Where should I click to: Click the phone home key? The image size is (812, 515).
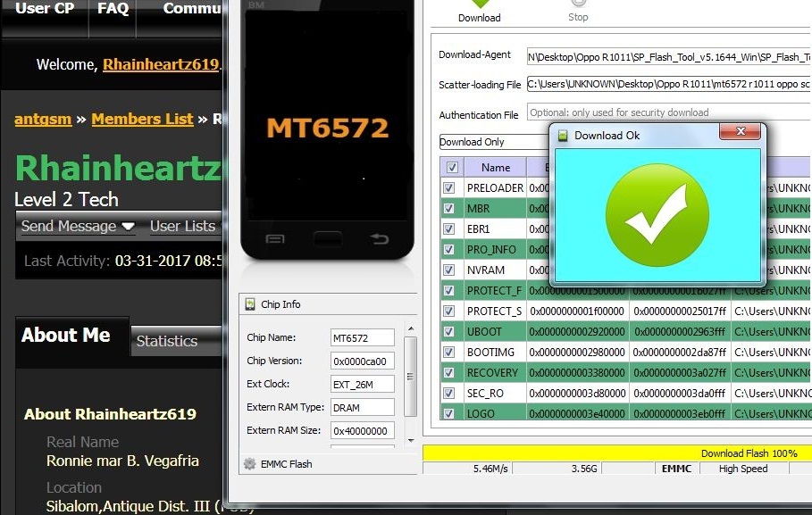(x=327, y=238)
